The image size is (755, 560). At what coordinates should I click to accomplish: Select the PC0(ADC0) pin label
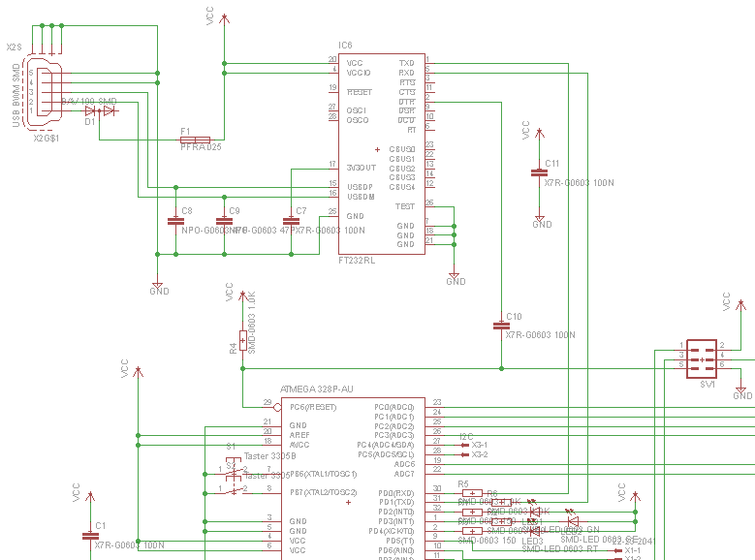pyautogui.click(x=394, y=407)
